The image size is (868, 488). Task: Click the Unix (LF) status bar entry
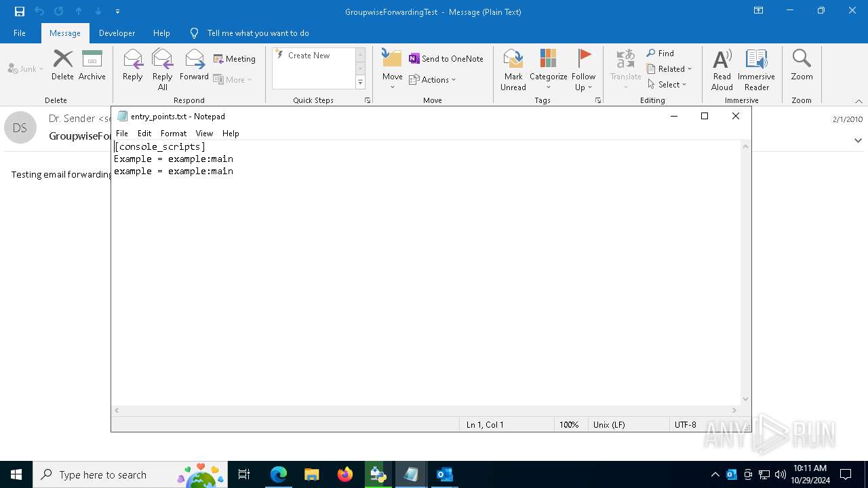[609, 424]
